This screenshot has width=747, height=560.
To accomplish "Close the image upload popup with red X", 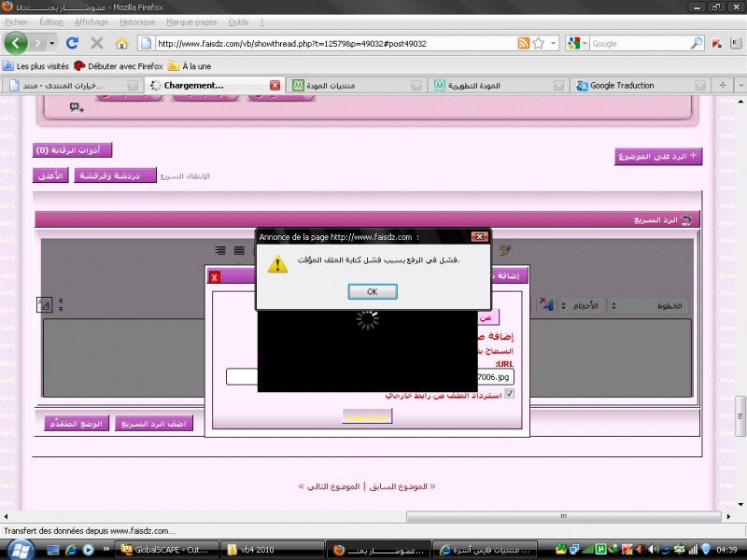I will point(214,276).
